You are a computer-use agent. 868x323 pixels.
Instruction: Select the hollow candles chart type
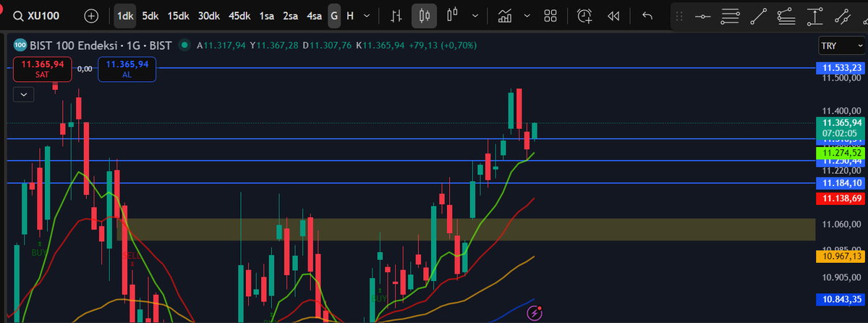454,15
